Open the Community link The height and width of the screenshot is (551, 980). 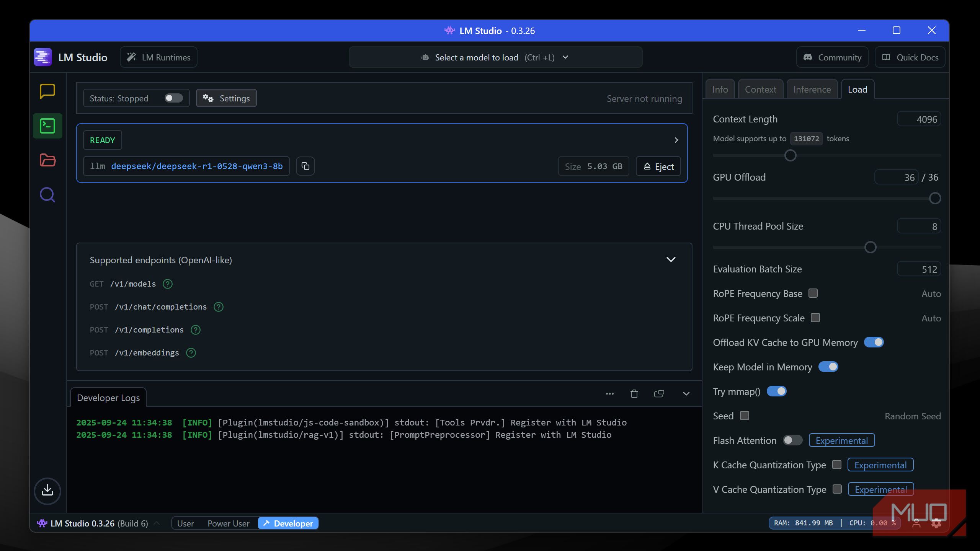(832, 57)
